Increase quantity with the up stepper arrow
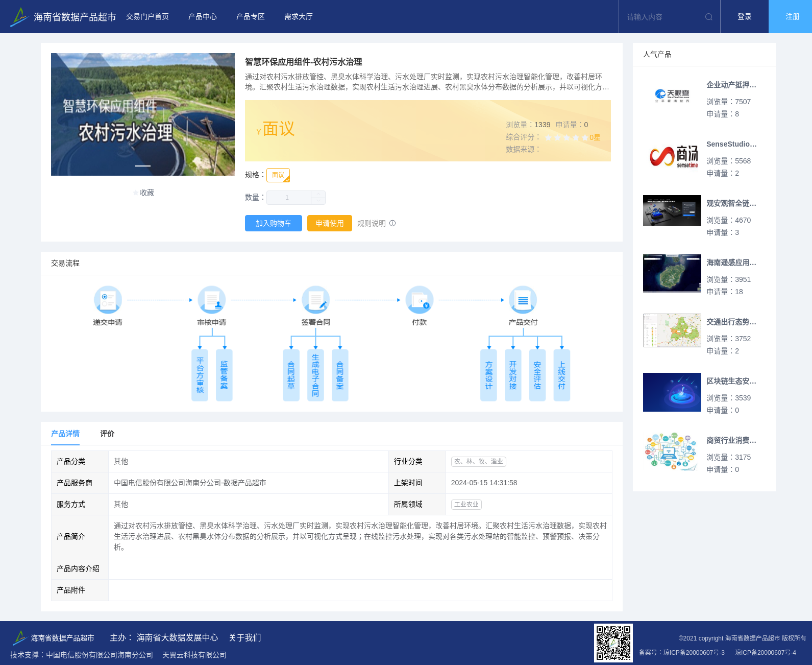Screen dimensions: 812x665 pos(318,194)
